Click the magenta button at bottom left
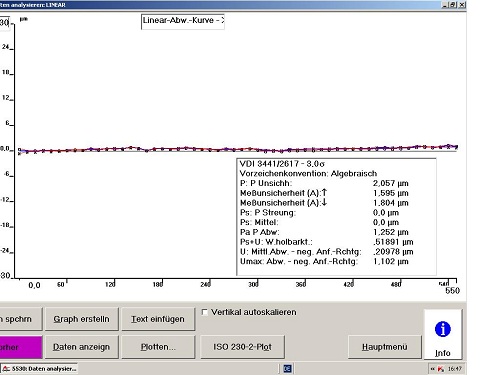Viewport: 500px width, 375px height. click(x=21, y=347)
